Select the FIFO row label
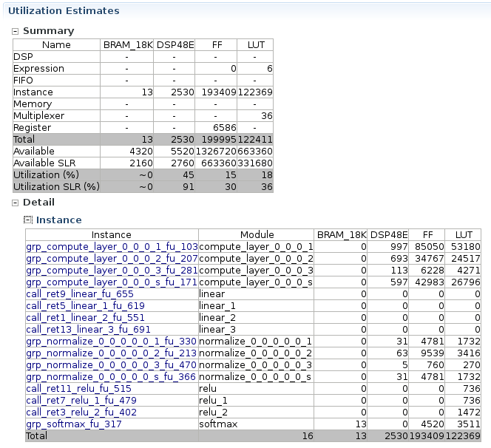The image size is (491, 448). pos(23,81)
